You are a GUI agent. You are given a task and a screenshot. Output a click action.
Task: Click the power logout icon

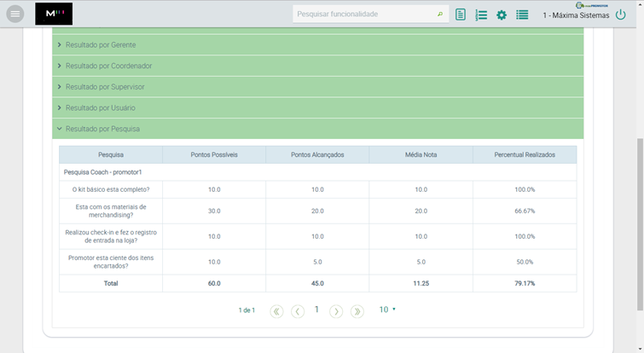[621, 14]
